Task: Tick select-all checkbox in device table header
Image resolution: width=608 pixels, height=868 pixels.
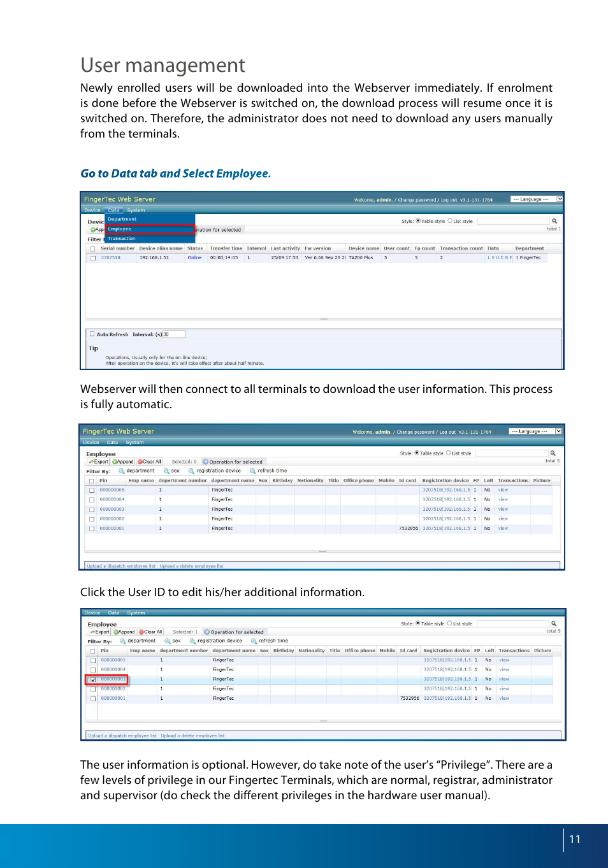Action: click(93, 248)
